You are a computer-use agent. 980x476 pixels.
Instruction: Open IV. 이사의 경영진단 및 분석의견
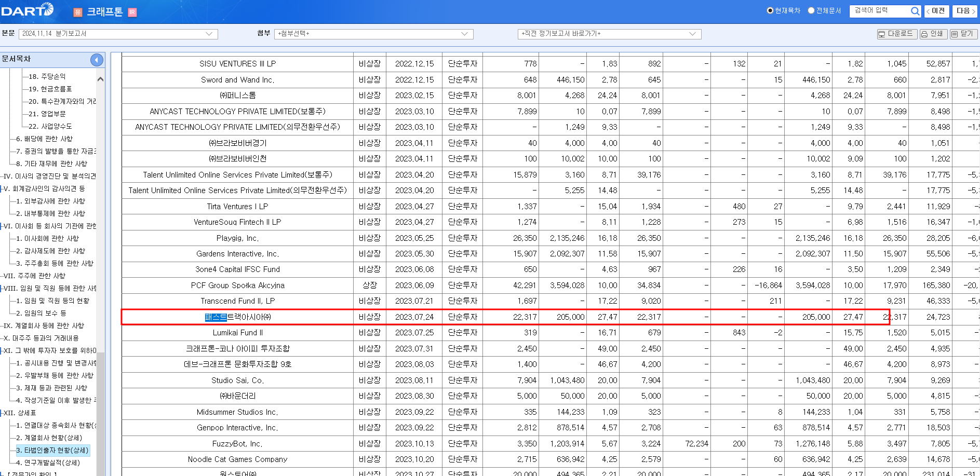click(50, 176)
